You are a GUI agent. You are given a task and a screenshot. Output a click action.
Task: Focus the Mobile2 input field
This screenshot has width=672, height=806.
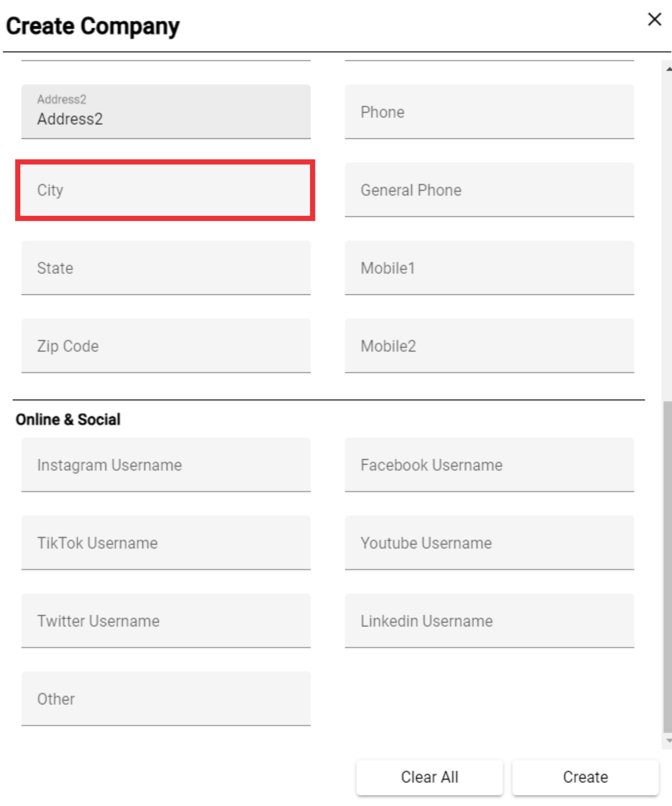(489, 346)
